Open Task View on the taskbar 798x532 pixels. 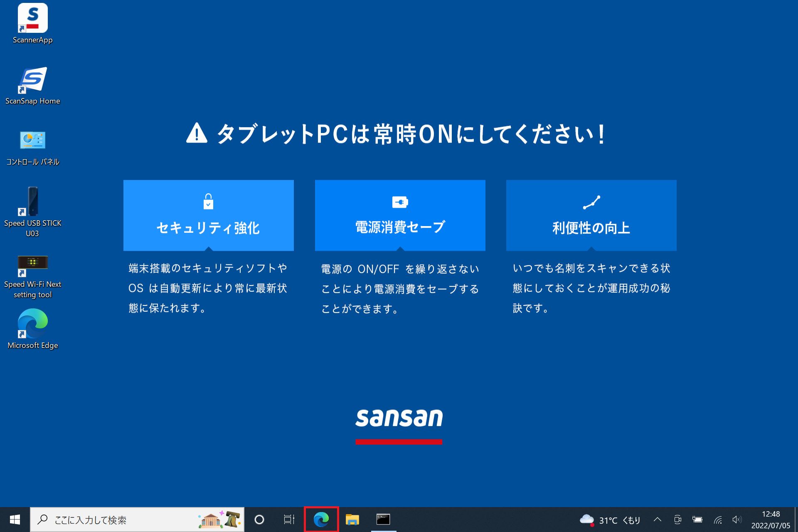coord(289,520)
